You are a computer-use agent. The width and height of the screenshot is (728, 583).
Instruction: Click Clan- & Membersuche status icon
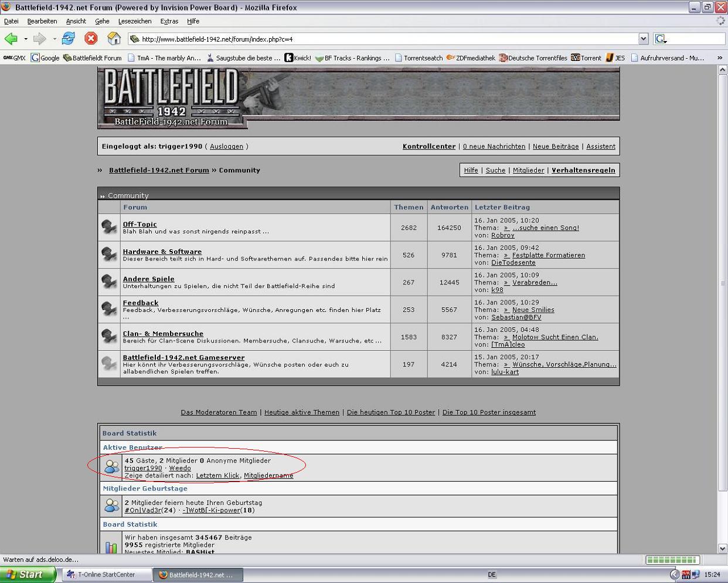[109, 337]
